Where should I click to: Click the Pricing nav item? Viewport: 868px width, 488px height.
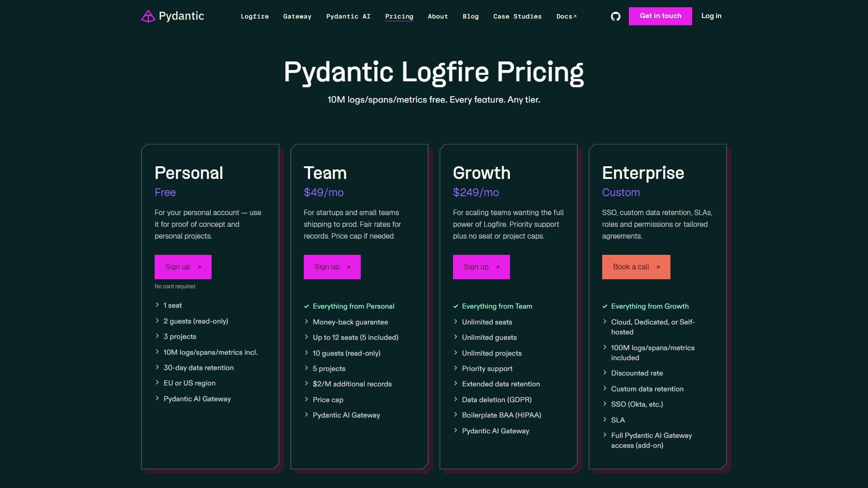point(399,16)
